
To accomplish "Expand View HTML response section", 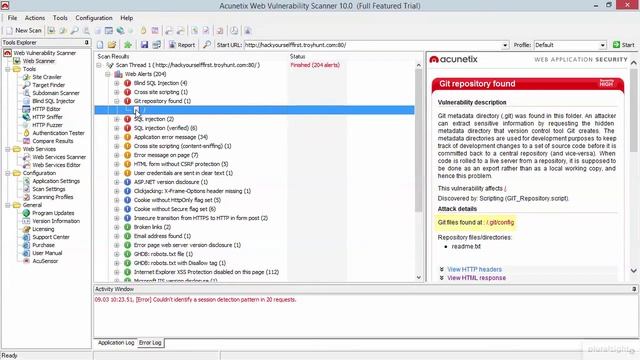I will click(476, 278).
